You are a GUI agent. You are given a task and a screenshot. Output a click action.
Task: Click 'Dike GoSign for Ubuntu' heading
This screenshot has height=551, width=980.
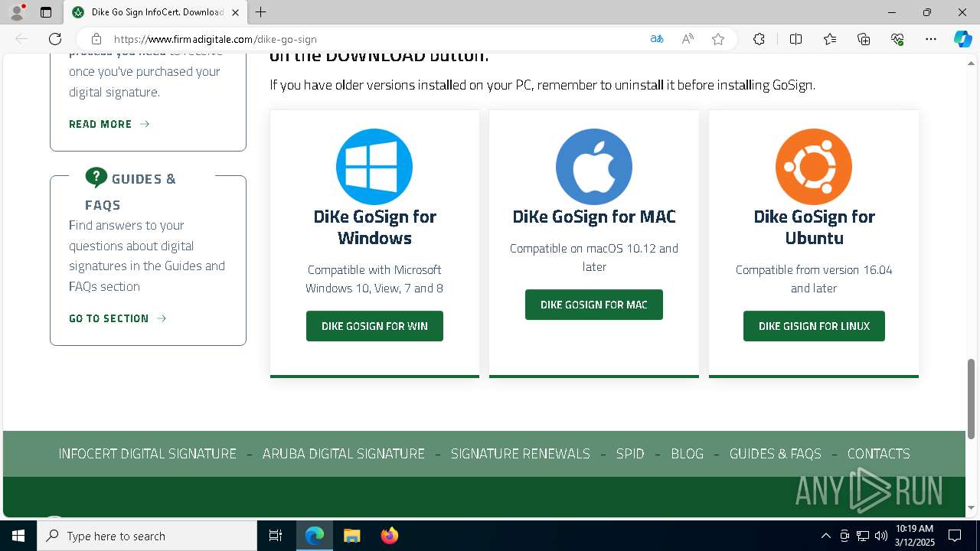click(814, 227)
